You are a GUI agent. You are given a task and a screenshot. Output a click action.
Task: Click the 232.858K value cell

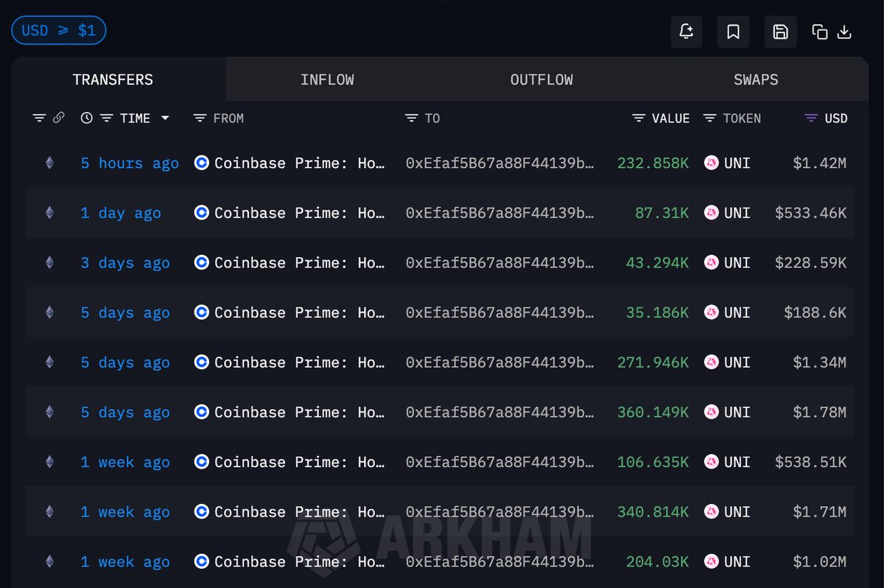pyautogui.click(x=653, y=164)
